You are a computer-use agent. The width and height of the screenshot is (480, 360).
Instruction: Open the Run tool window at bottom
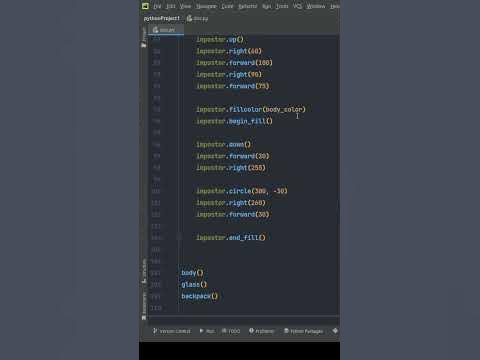tap(207, 331)
